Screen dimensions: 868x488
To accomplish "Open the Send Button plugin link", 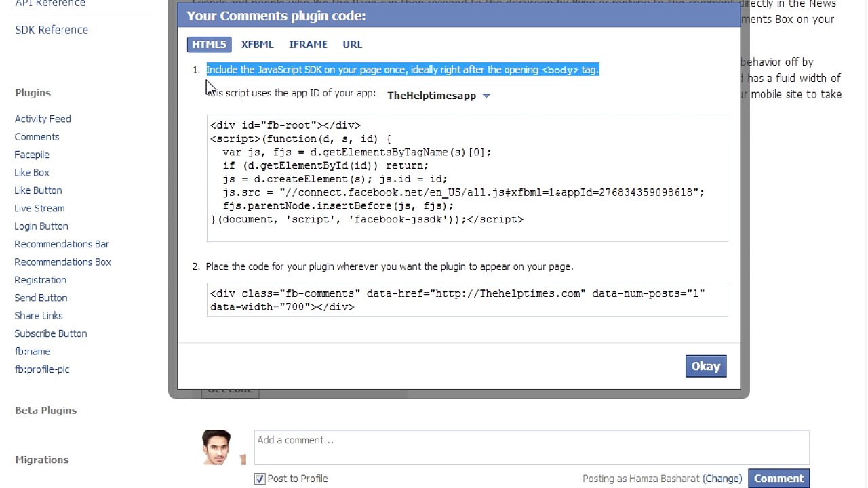I will pyautogui.click(x=41, y=298).
